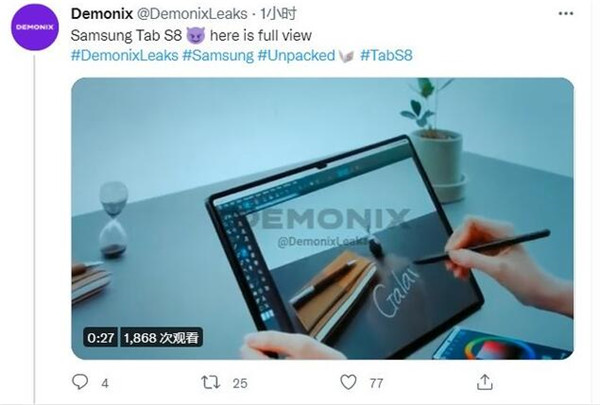Click the 1,868 views counter
This screenshot has height=405, width=600.
(x=161, y=338)
